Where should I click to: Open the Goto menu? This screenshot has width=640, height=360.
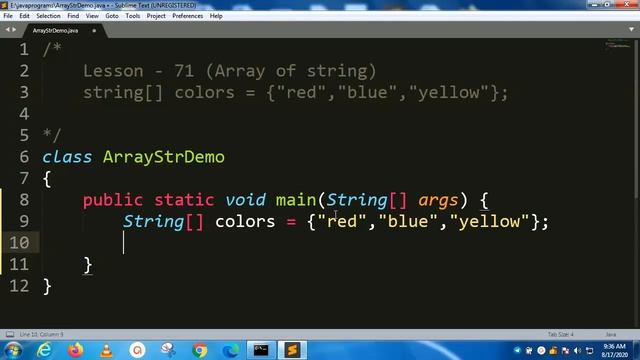(111, 16)
